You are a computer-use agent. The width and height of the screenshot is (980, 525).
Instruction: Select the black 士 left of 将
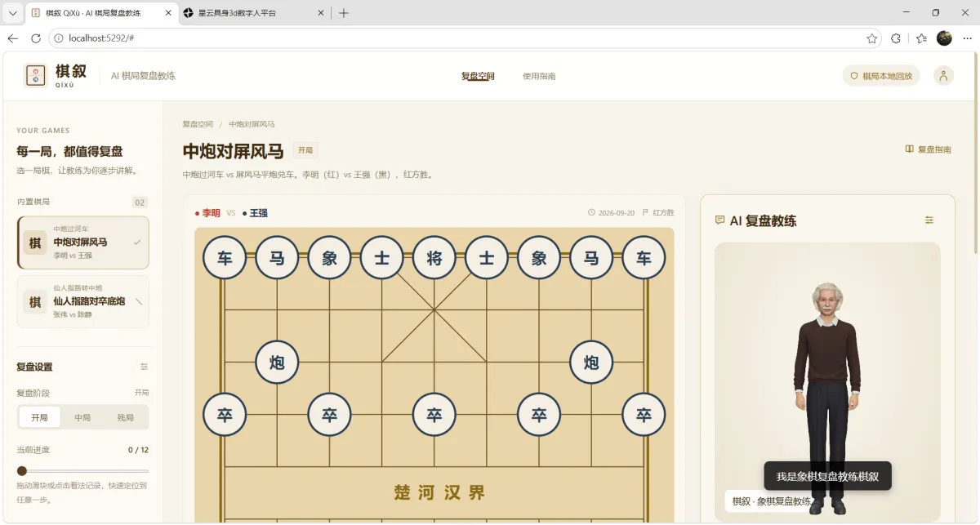pos(382,258)
